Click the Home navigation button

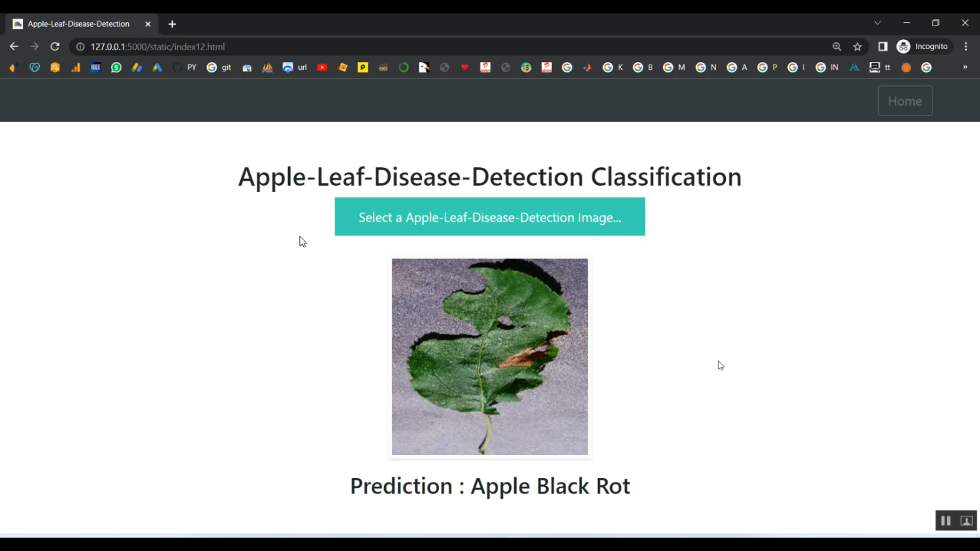pyautogui.click(x=904, y=101)
